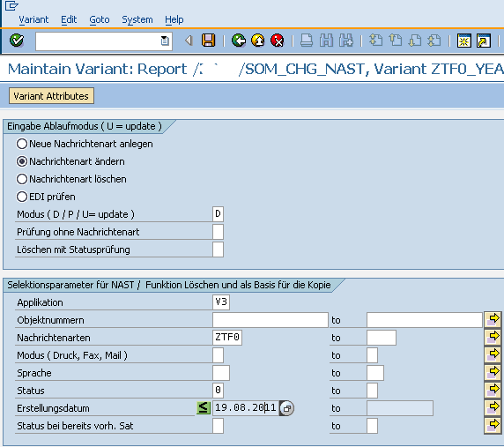The width and height of the screenshot is (504, 447).
Task: Open multiple selection for Sprache
Action: coord(493,373)
